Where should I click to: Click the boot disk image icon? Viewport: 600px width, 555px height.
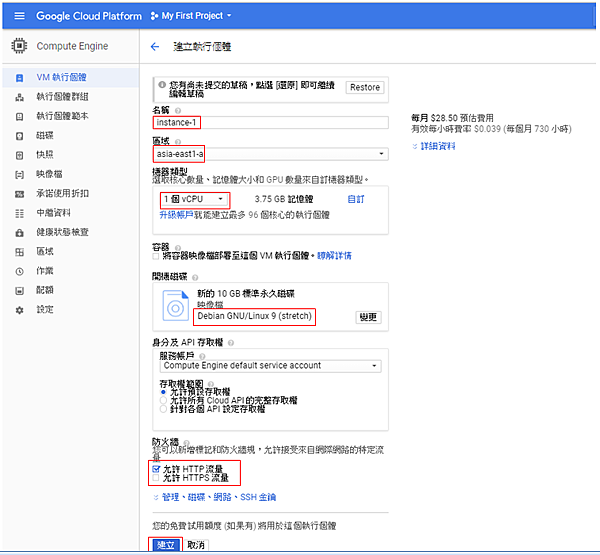click(176, 305)
